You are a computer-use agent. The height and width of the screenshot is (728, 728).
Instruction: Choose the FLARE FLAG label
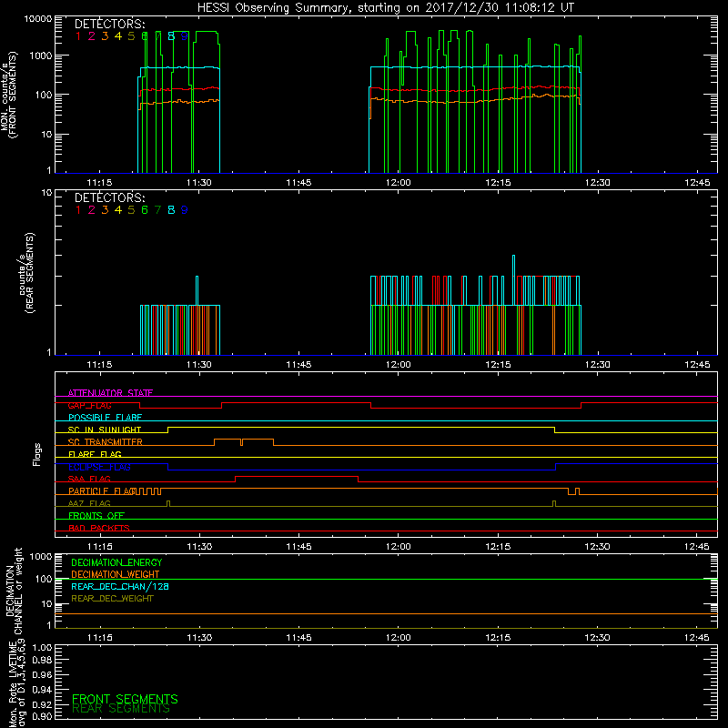(x=95, y=454)
